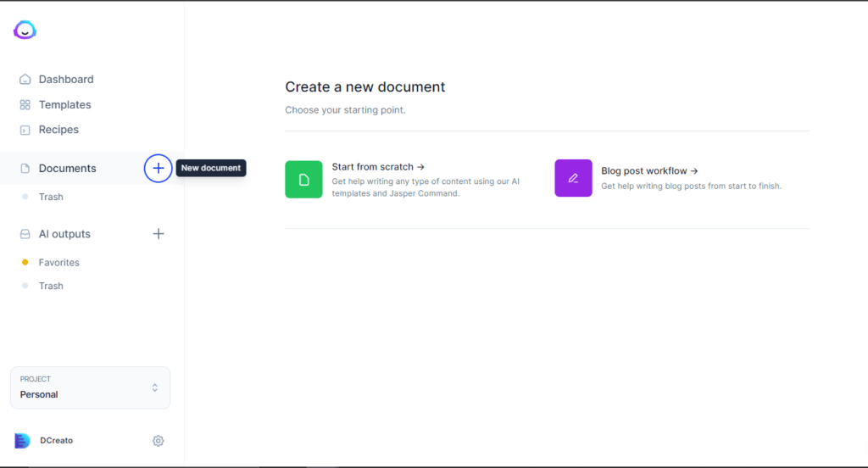The height and width of the screenshot is (468, 868).
Task: Open the Personal project dropdown
Action: 90,387
